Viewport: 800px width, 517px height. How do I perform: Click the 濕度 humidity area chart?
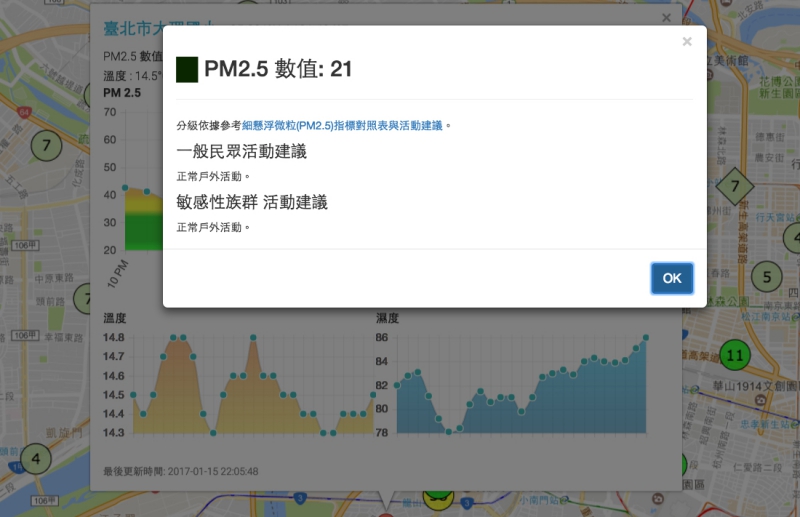(520, 390)
